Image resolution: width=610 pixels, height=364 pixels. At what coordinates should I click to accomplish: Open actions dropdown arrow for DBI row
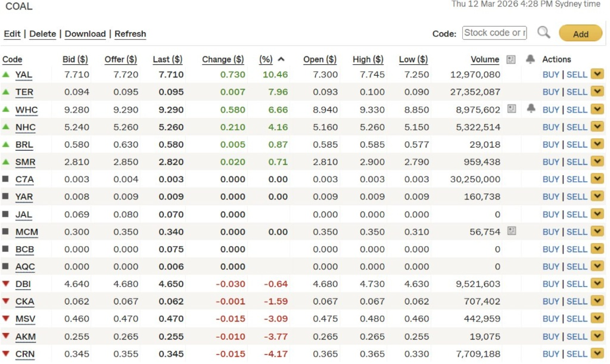pyautogui.click(x=597, y=284)
